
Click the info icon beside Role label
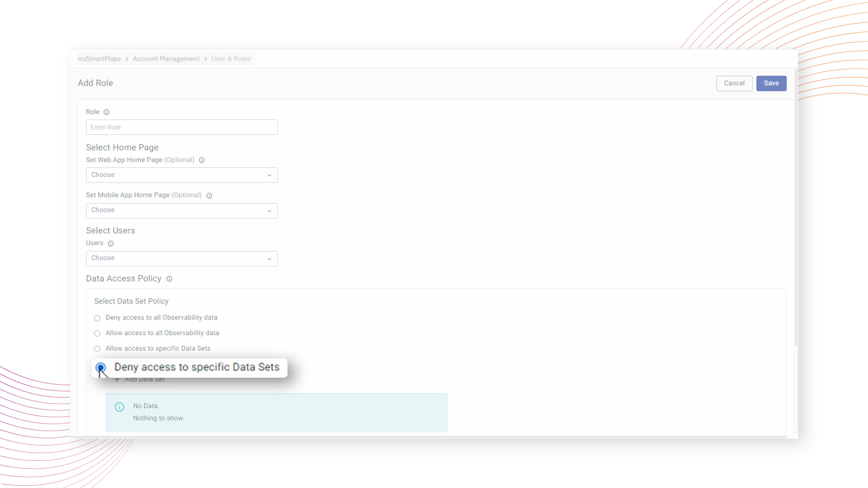point(106,112)
